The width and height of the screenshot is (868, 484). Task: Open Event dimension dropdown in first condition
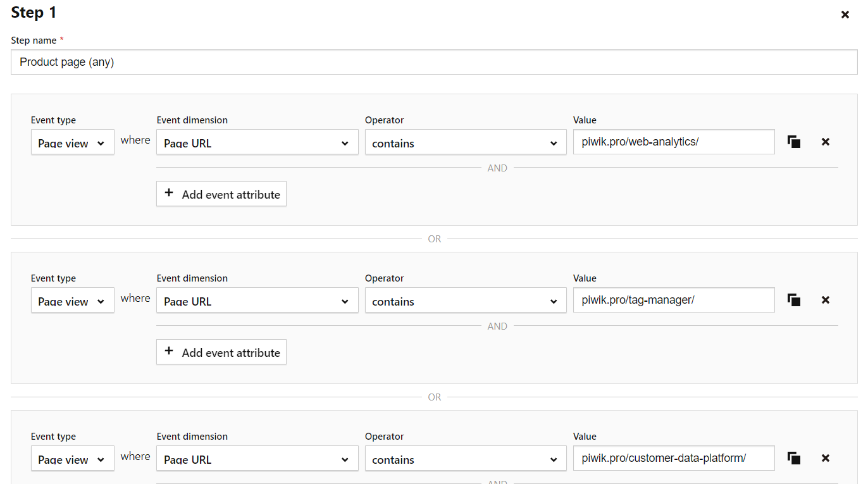click(257, 142)
